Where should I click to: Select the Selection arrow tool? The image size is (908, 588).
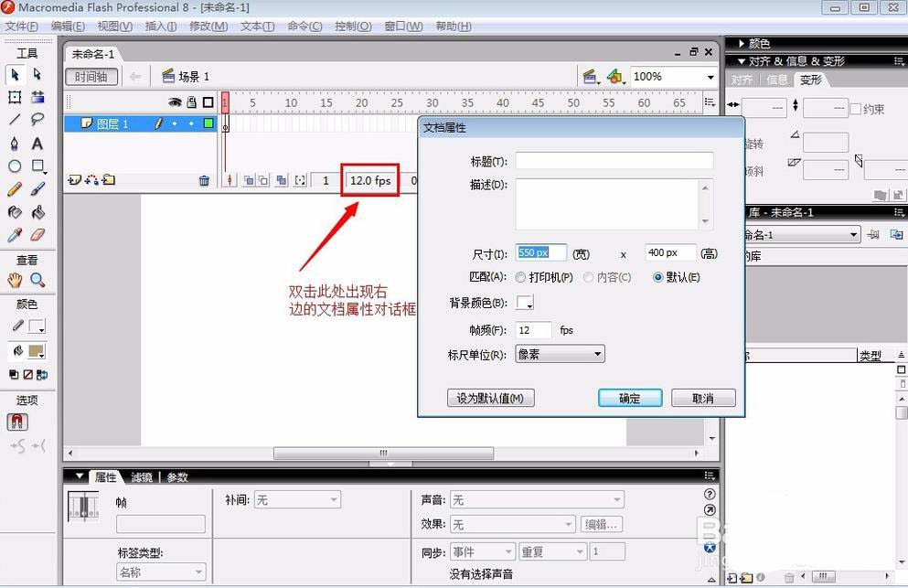coord(15,74)
